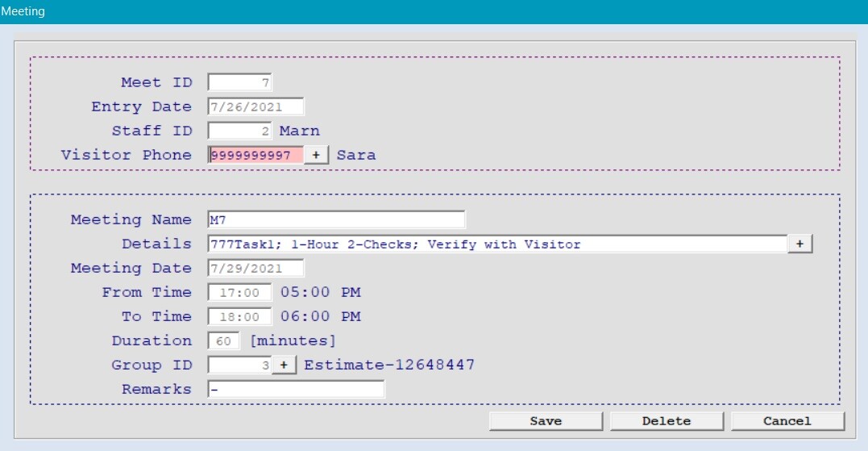Focus the Meet ID field
868x451 pixels.
pyautogui.click(x=239, y=82)
